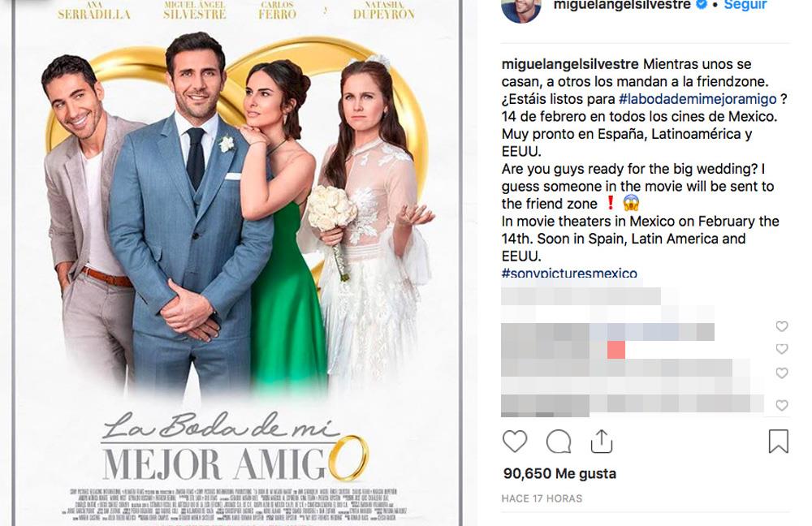This screenshot has width=812, height=526.
Task: Open the #labodademimejoramigo hashtag
Action: pyautogui.click(x=698, y=99)
